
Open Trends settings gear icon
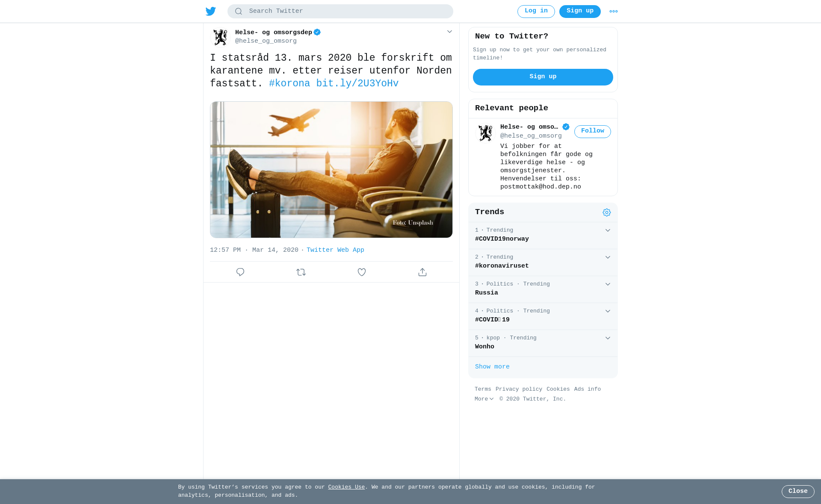click(x=607, y=212)
